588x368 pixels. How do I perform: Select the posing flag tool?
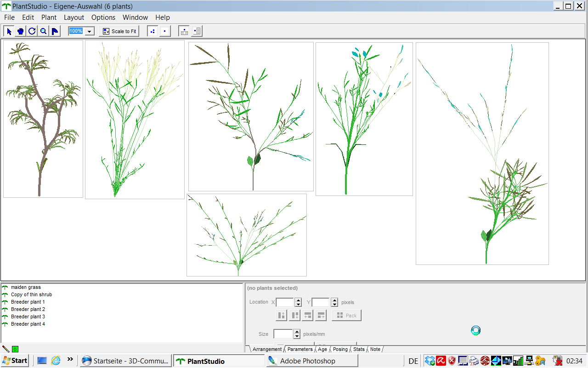click(x=55, y=31)
